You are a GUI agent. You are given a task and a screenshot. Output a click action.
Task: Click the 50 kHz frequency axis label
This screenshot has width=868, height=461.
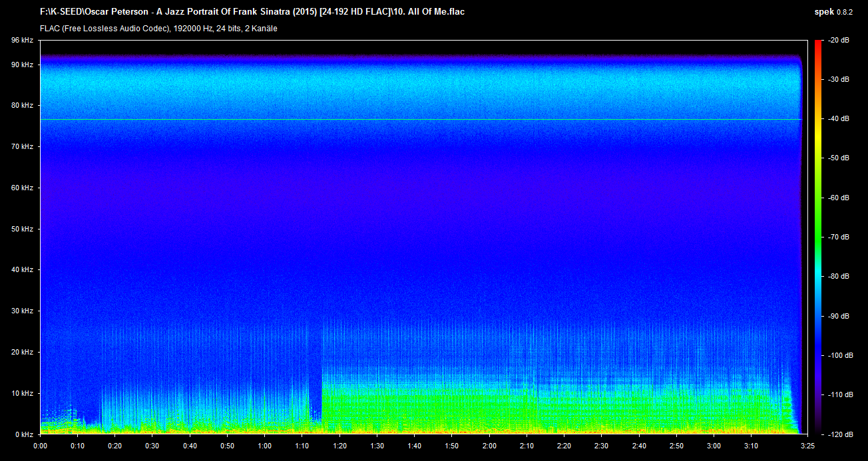pos(21,229)
